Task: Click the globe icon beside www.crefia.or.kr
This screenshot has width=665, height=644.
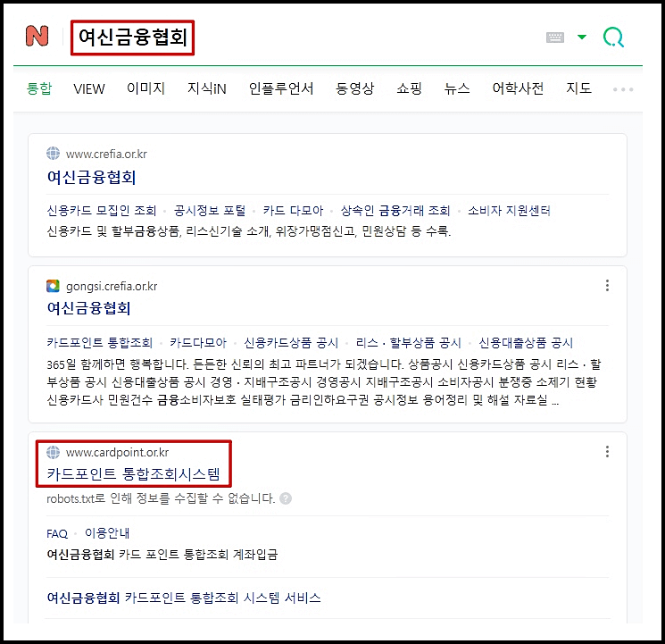Action: click(53, 154)
